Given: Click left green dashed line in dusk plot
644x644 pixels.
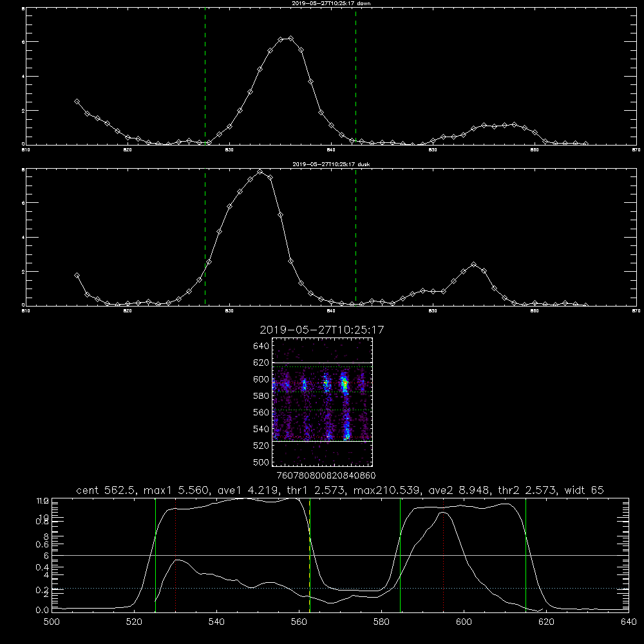Looking at the screenshot, I should [205, 237].
